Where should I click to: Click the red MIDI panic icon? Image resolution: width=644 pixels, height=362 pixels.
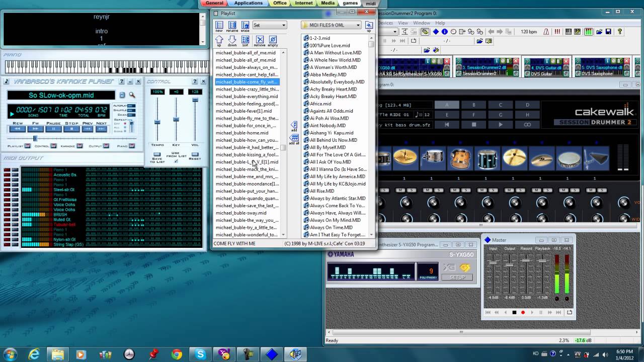coord(557,32)
